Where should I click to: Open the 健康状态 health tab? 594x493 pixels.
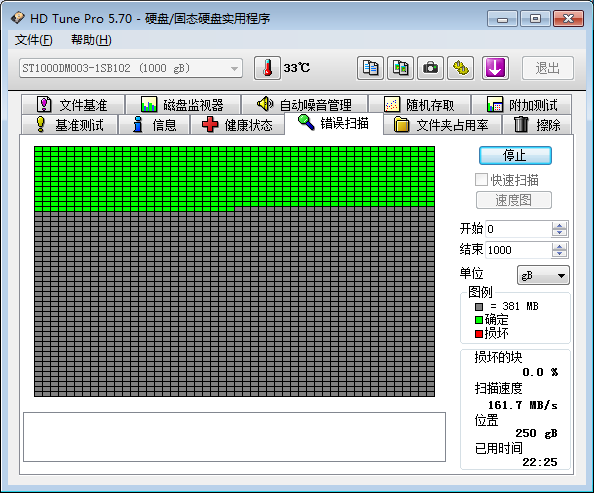[237, 125]
